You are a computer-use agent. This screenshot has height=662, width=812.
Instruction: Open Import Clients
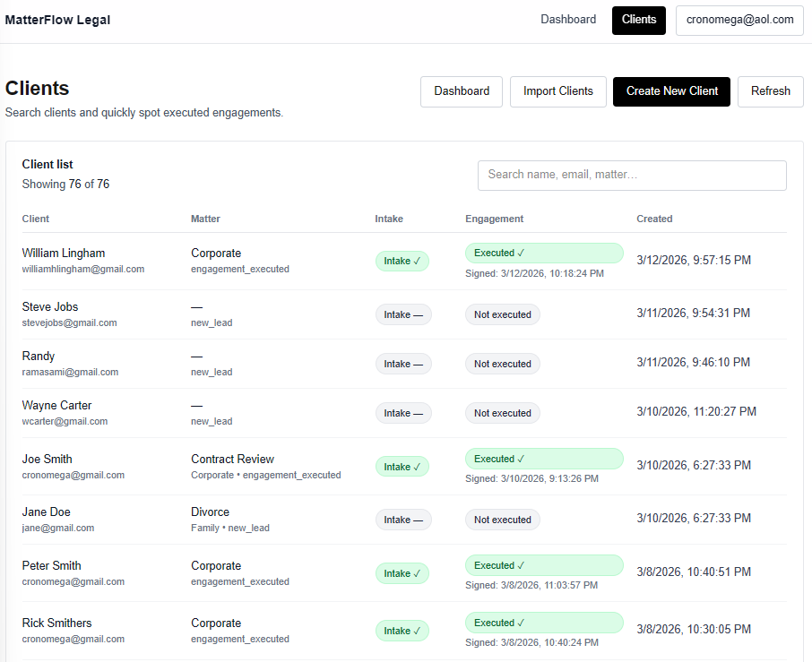coord(557,91)
